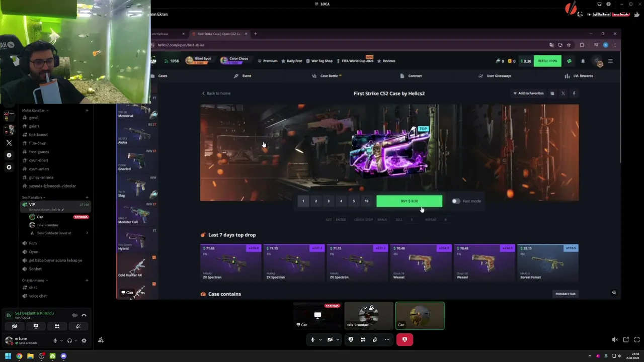
Task: Click screen share button in voice panel
Action: point(36,326)
